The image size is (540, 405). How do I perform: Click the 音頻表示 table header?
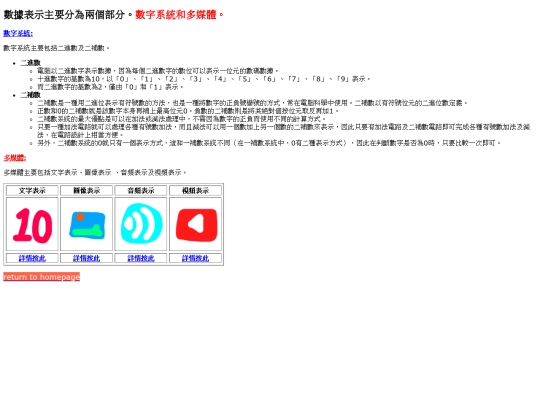tap(141, 190)
